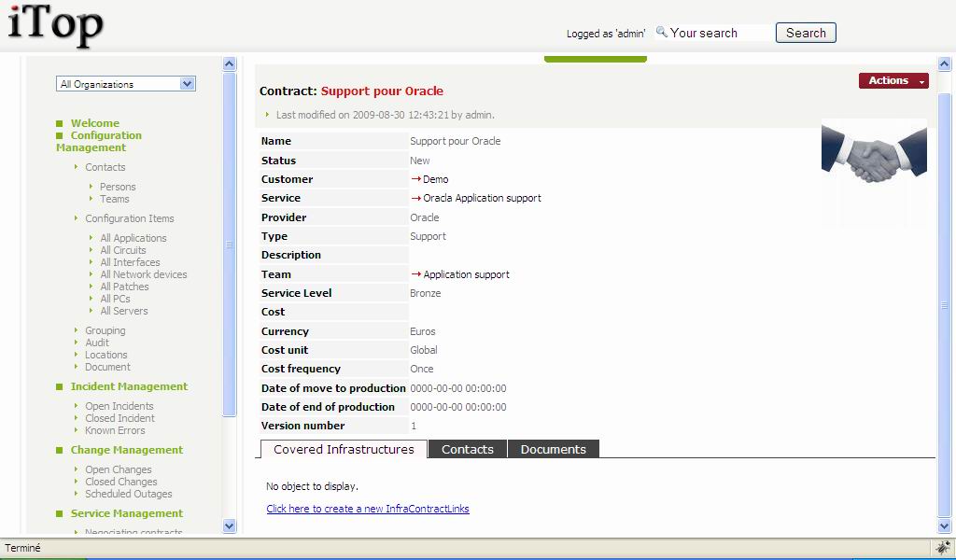Image resolution: width=956 pixels, height=560 pixels.
Task: Click the Oracla Application support service link
Action: click(483, 198)
